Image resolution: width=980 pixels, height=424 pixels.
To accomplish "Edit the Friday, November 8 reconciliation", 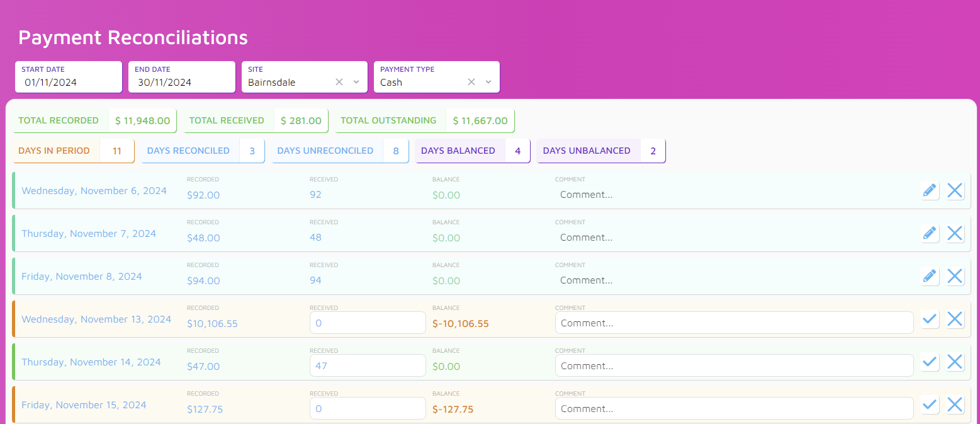I will pyautogui.click(x=929, y=276).
